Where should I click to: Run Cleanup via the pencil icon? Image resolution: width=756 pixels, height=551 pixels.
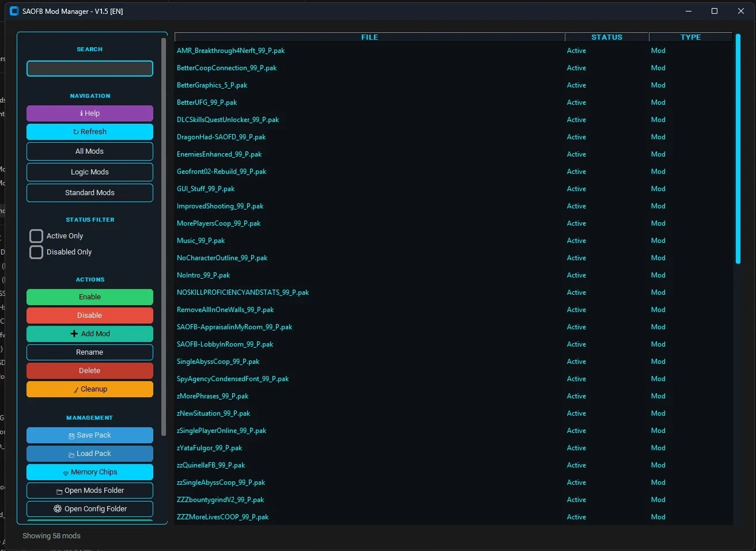click(75, 389)
